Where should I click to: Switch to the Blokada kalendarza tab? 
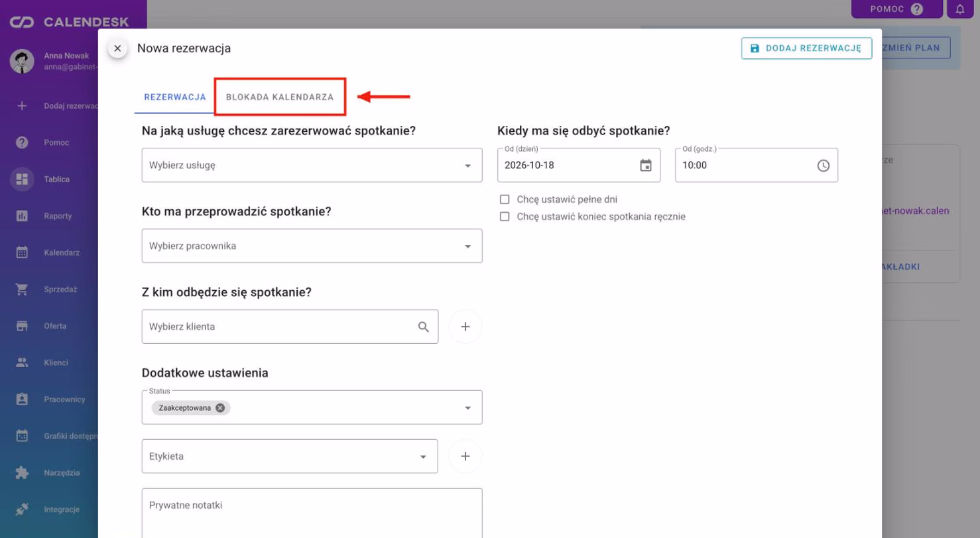pyautogui.click(x=280, y=97)
